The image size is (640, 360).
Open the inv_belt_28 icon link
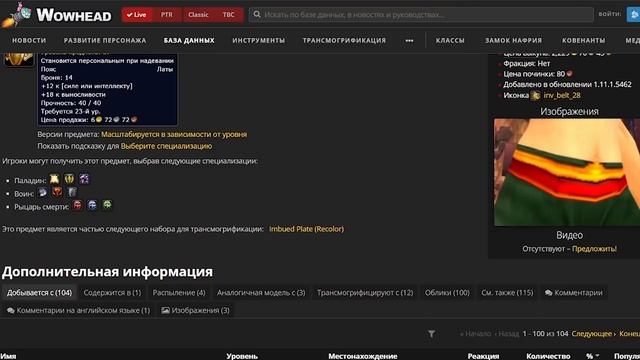[562, 96]
